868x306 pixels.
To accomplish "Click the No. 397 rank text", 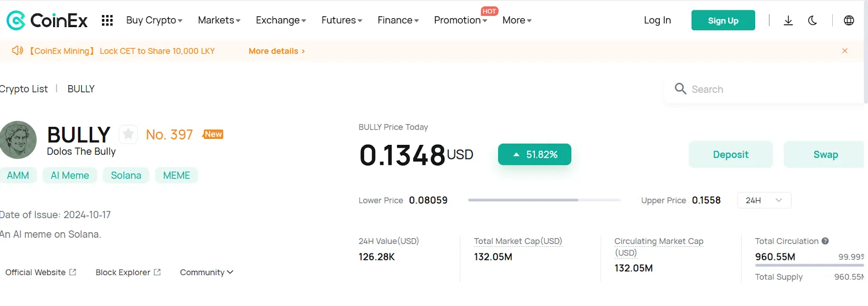I will (169, 135).
